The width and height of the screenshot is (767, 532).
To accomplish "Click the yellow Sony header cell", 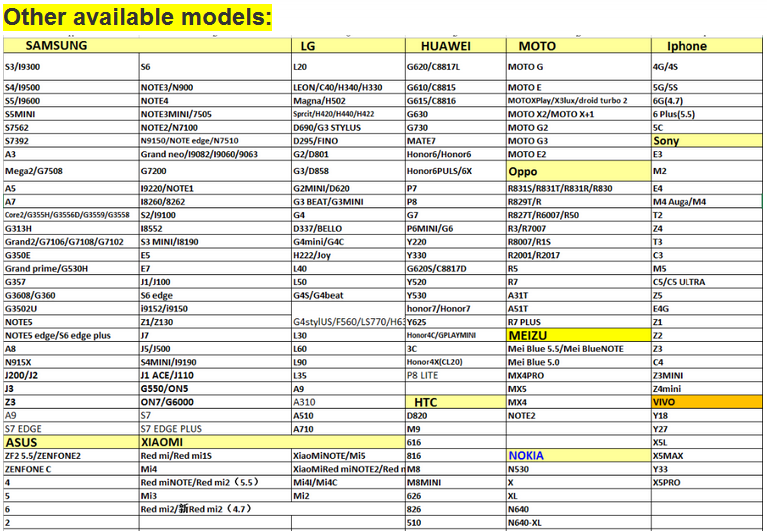I will (x=707, y=141).
